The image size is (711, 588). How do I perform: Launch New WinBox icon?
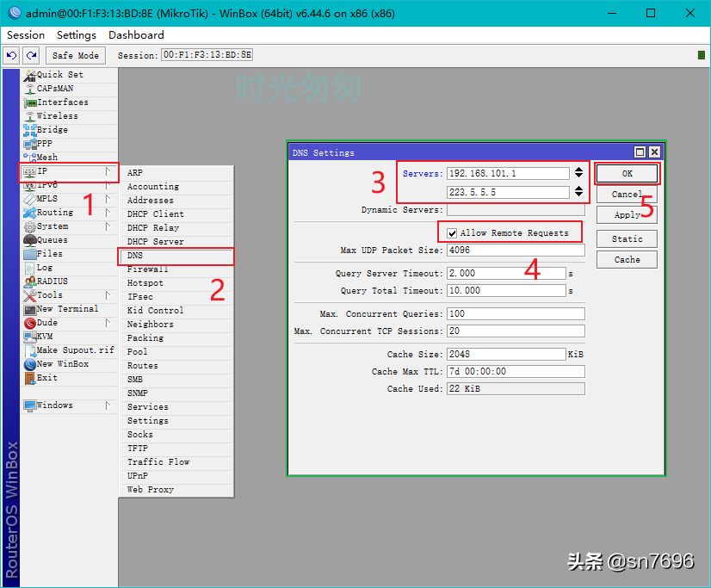pos(30,364)
